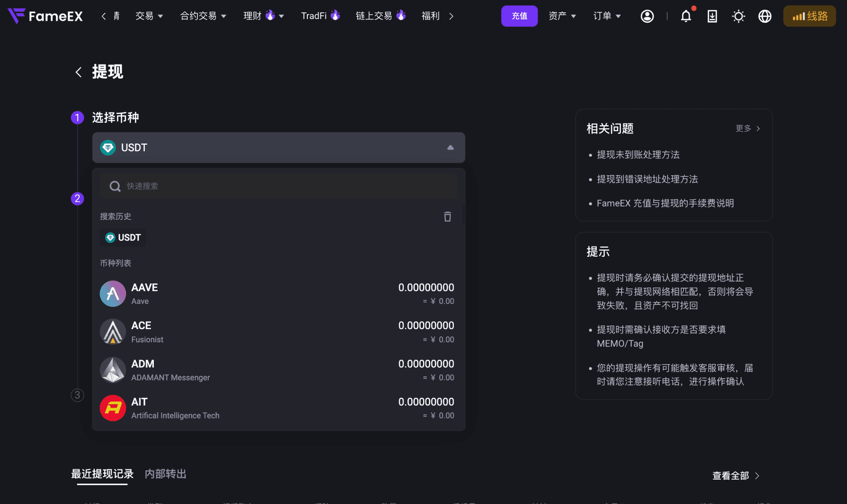Go back using arrow beside 提现 title
847x504 pixels.
coord(78,72)
